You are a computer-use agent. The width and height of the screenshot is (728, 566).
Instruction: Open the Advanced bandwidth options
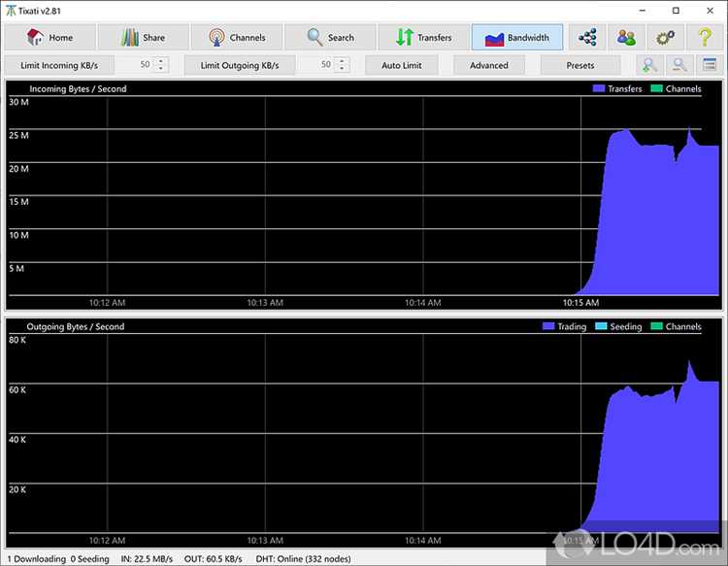(x=489, y=65)
